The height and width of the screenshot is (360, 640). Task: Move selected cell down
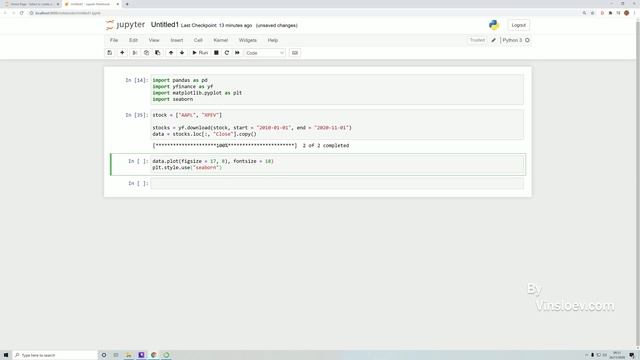(182, 53)
